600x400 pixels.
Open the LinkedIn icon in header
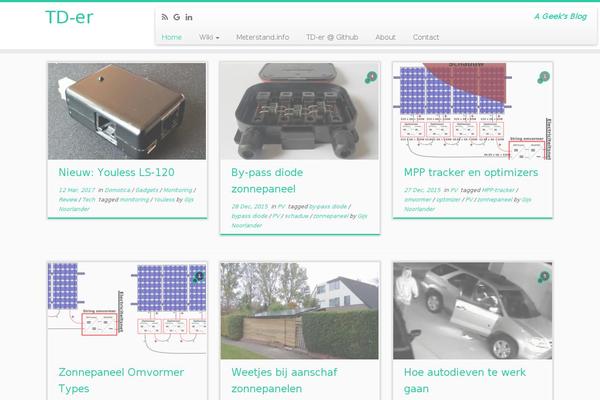[x=189, y=17]
